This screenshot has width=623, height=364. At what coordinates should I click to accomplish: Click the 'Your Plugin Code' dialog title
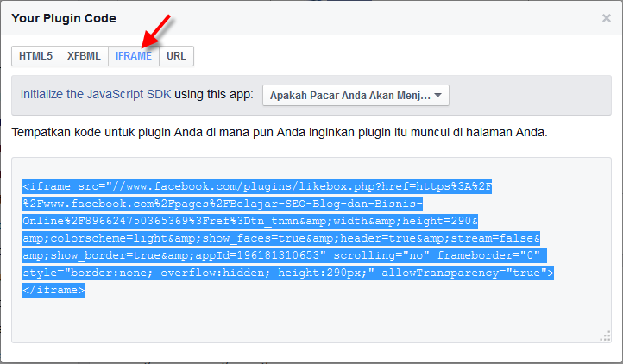click(x=64, y=18)
